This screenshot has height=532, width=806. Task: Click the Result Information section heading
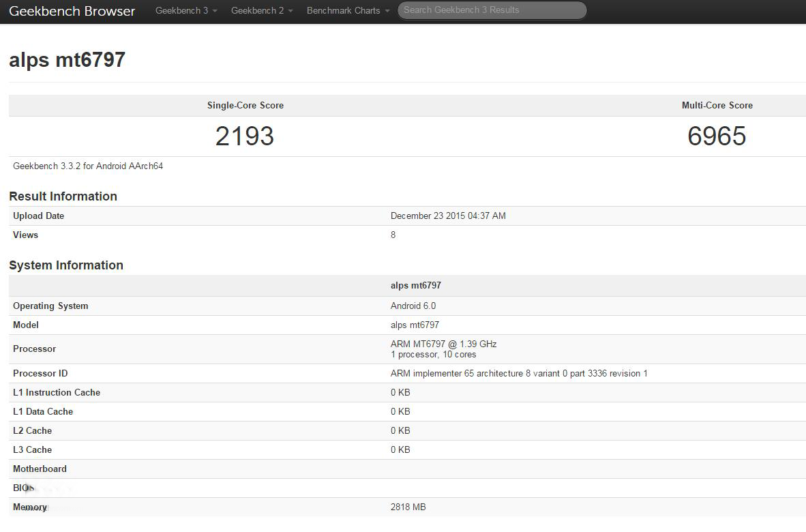(63, 196)
